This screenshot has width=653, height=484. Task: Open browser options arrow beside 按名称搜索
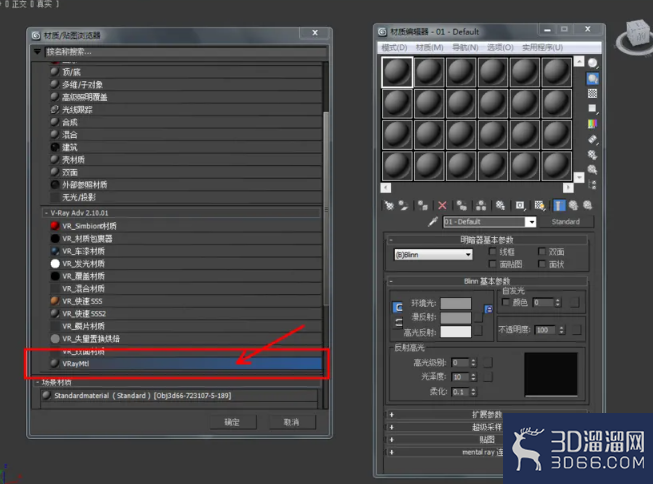37,52
